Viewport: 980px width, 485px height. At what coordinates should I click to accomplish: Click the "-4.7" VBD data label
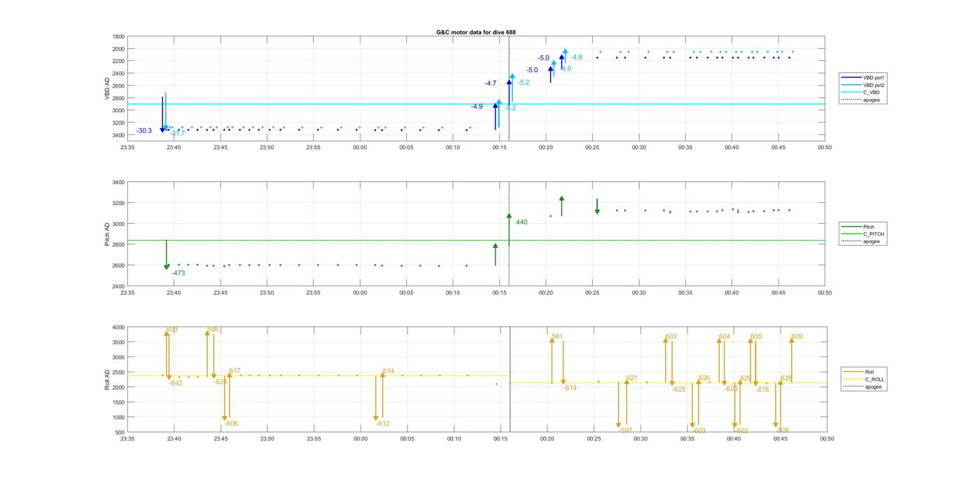click(490, 83)
